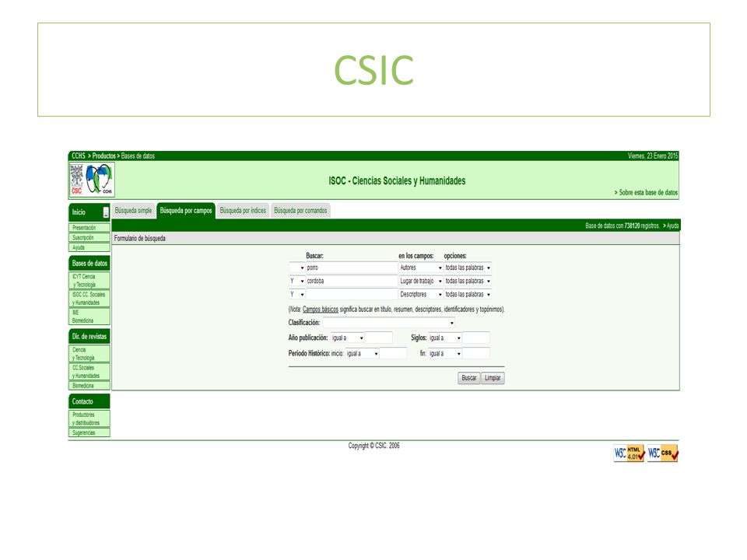Screen dimensions: 747x560
Task: Open the W3C CSS validation badge
Action: [x=663, y=453]
